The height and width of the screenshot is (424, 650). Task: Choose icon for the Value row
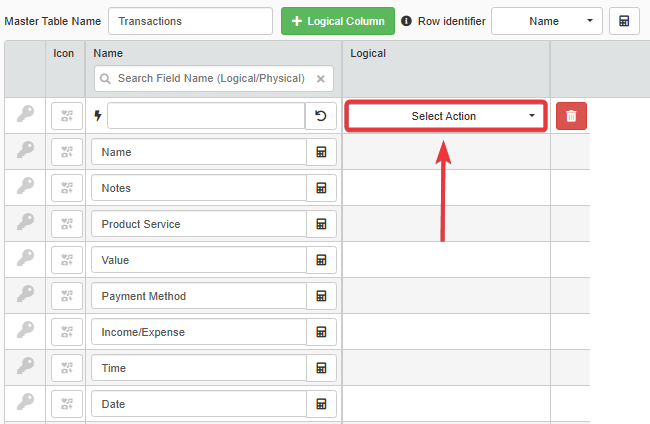coord(67,260)
